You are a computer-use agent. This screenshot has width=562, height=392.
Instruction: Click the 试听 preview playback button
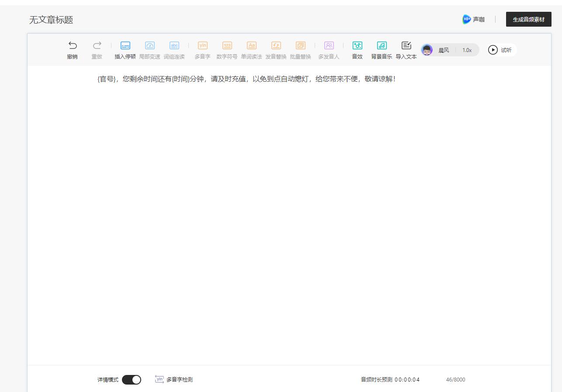(501, 50)
